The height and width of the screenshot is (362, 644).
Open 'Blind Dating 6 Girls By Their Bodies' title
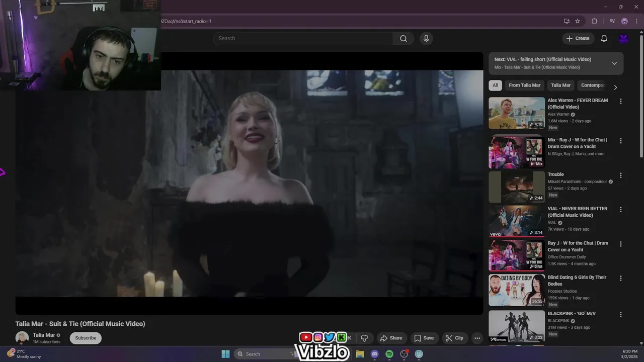(x=577, y=281)
